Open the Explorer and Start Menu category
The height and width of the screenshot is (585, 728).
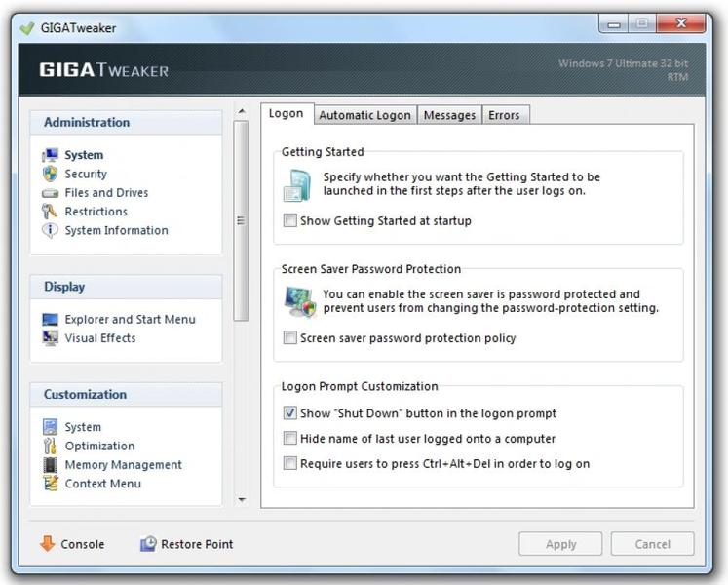click(130, 319)
